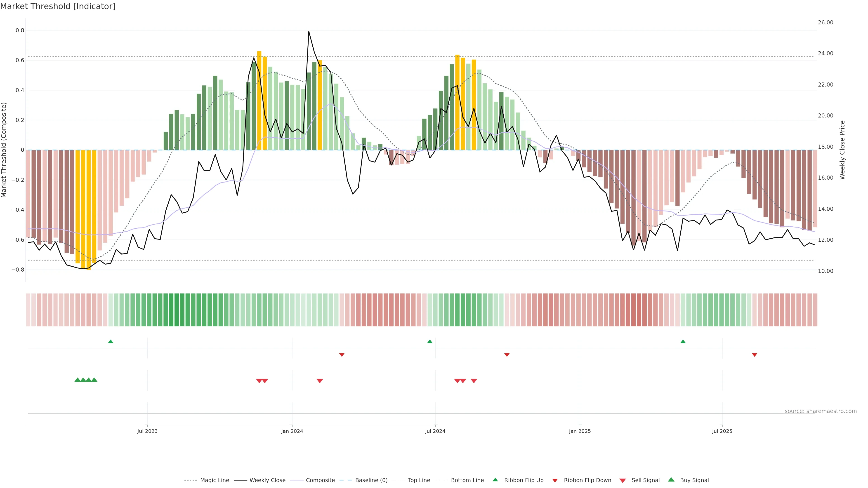Click the Magic Line legend entry
868x488 pixels.
[x=214, y=480]
